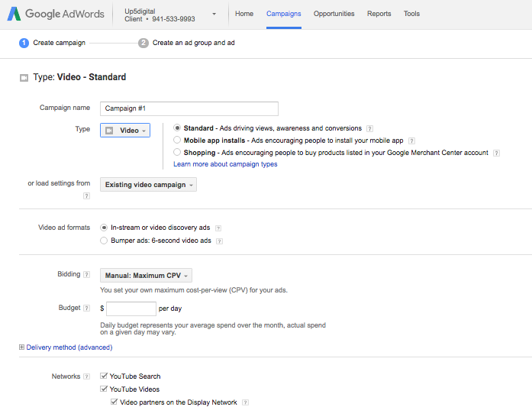Open Manual: Maximum CPV bidding dropdown
This screenshot has width=532, height=407.
click(146, 276)
